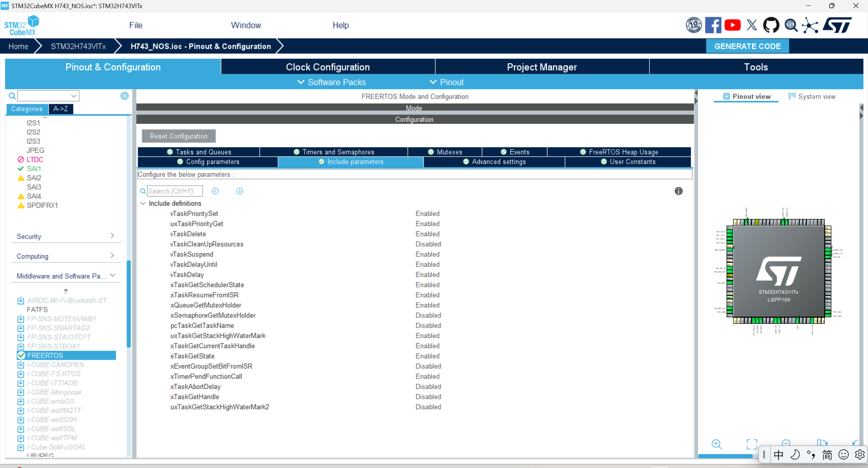
Task: Open the Pinout dropdown menu
Action: point(447,82)
